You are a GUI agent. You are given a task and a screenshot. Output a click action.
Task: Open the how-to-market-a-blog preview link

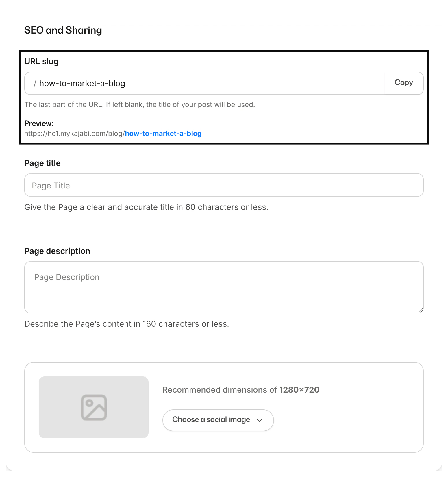163,134
